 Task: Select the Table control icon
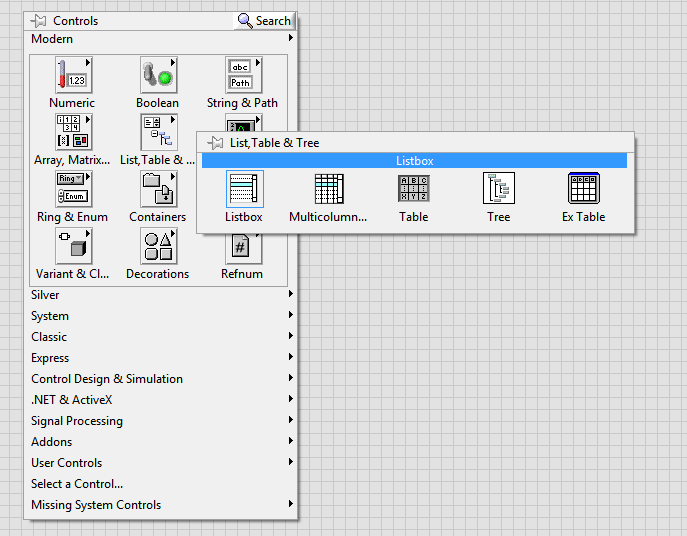tap(414, 189)
